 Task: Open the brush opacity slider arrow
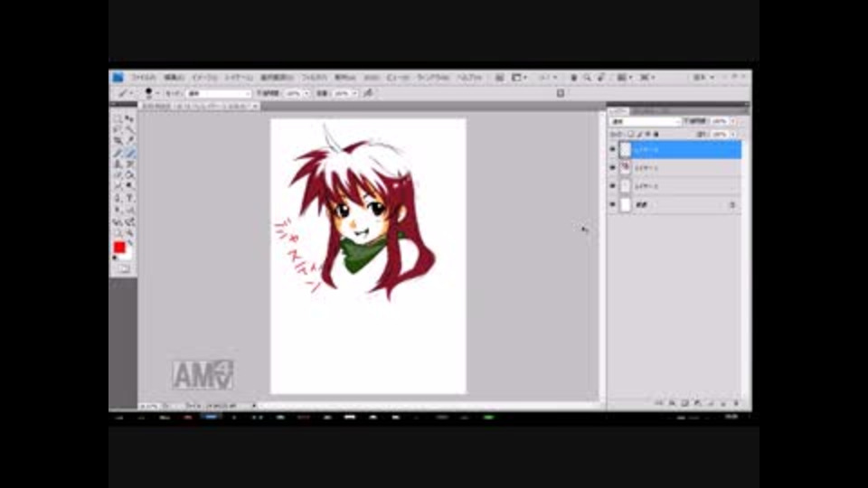[307, 93]
